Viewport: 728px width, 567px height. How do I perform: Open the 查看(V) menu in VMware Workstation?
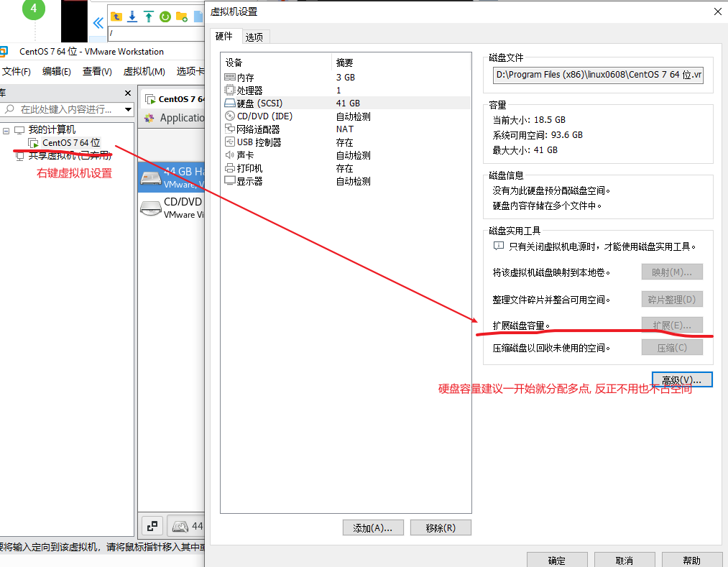click(x=97, y=72)
